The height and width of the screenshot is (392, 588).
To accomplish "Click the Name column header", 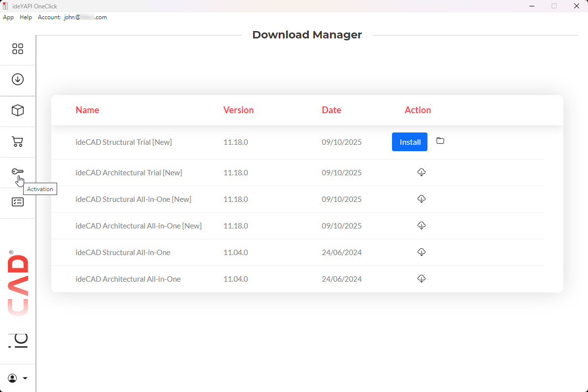I will 87,110.
